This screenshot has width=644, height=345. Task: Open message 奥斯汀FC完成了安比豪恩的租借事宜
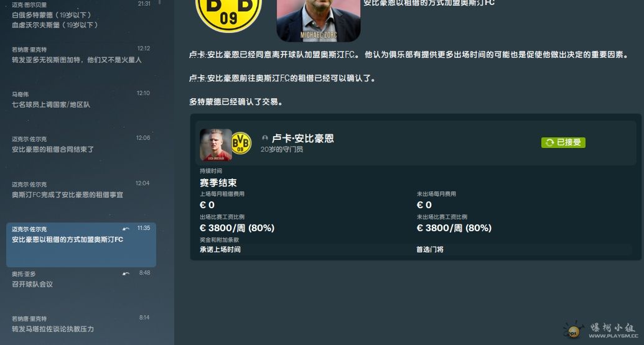pos(81,190)
